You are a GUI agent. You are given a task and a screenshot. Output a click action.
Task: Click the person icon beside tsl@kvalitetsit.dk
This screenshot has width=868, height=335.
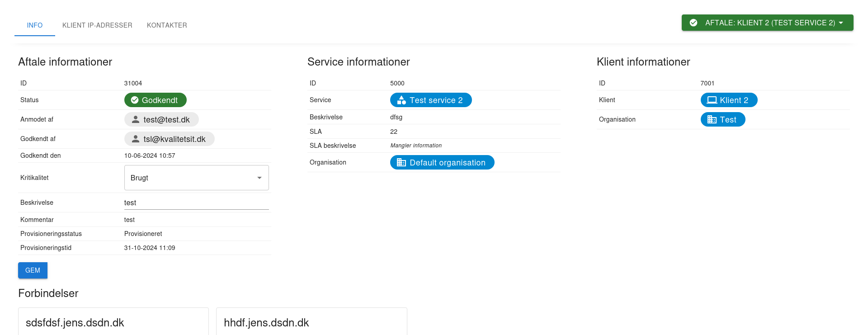point(135,139)
